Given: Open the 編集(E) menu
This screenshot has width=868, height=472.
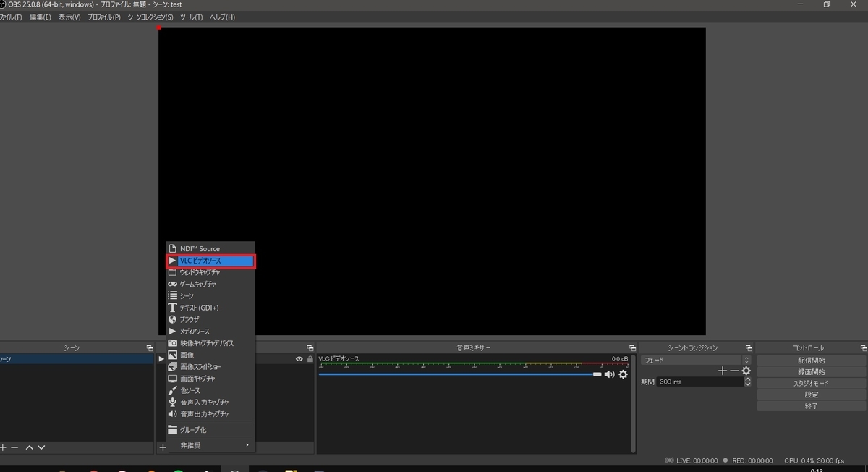Looking at the screenshot, I should [x=40, y=17].
